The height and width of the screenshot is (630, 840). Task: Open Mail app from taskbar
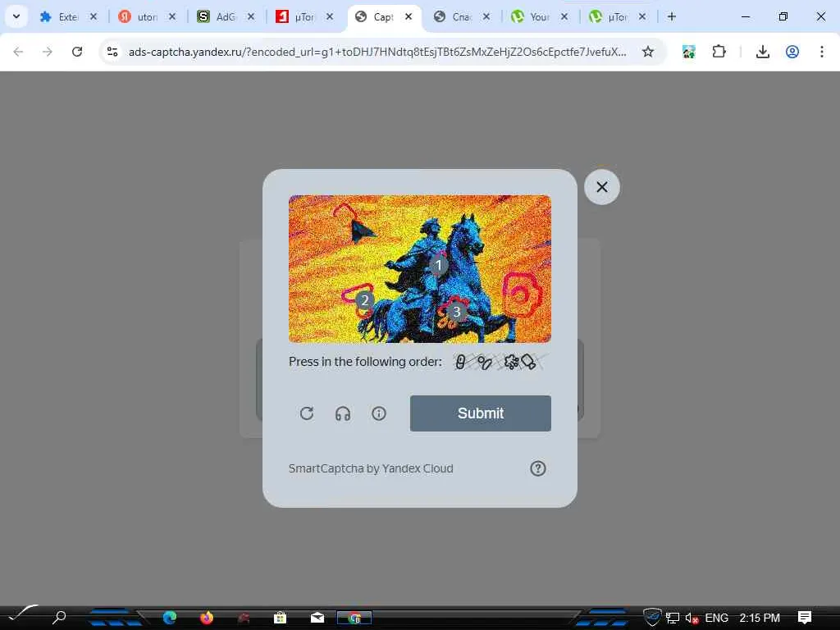tap(317, 618)
